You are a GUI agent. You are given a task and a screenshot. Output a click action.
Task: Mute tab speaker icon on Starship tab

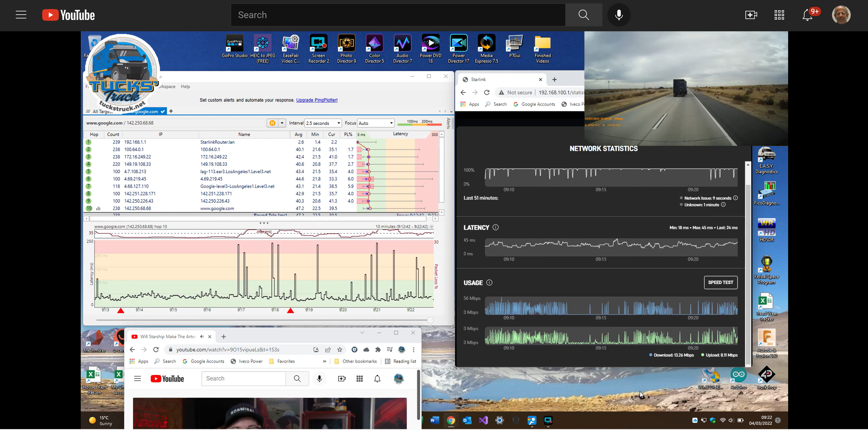pos(202,337)
